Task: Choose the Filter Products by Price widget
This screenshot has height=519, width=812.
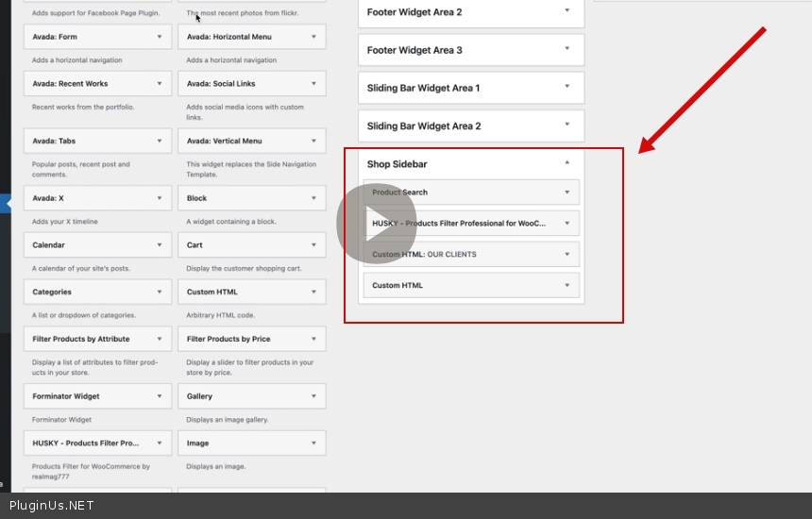Action: click(x=241, y=339)
